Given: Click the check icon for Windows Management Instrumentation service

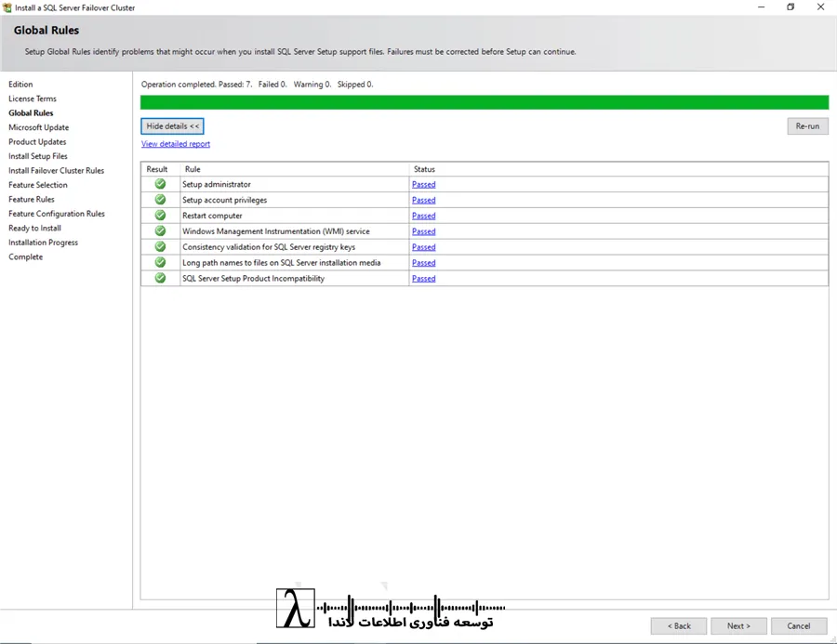Looking at the screenshot, I should pyautogui.click(x=160, y=231).
